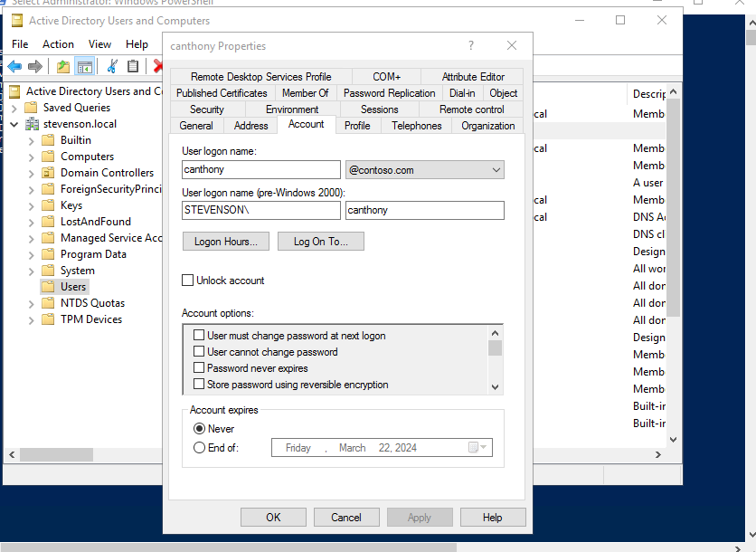Open the Action menu
The image size is (756, 552).
[58, 44]
